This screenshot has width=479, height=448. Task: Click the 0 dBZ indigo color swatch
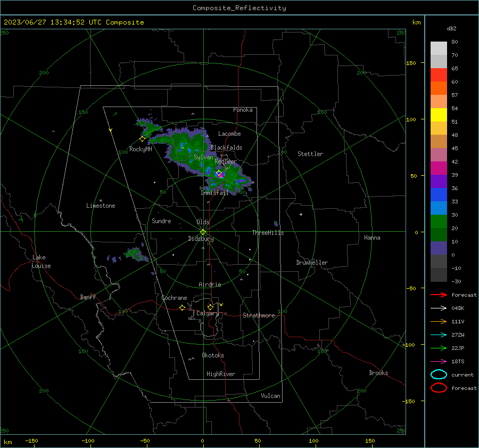439,248
